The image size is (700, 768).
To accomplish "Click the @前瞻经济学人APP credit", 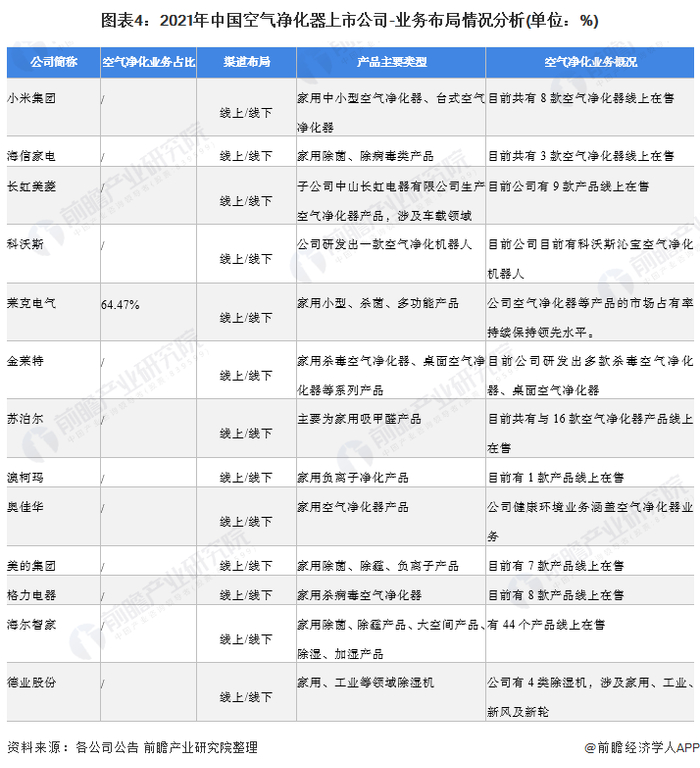I will click(642, 747).
